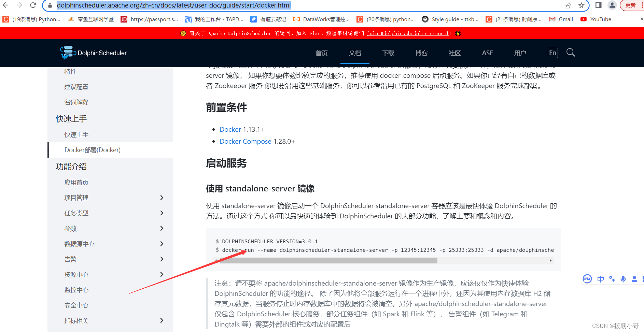Open the DataWorks管理控 bookmark
Viewport: 644px width, 332px height.
coord(321,19)
